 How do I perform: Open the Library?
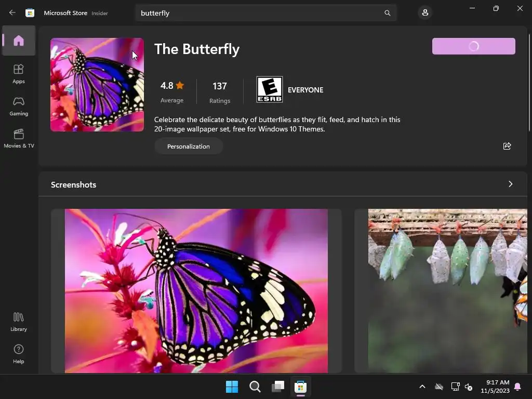point(19,322)
